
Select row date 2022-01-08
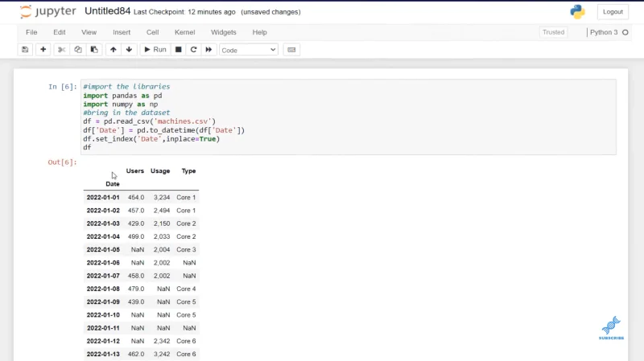pyautogui.click(x=103, y=289)
